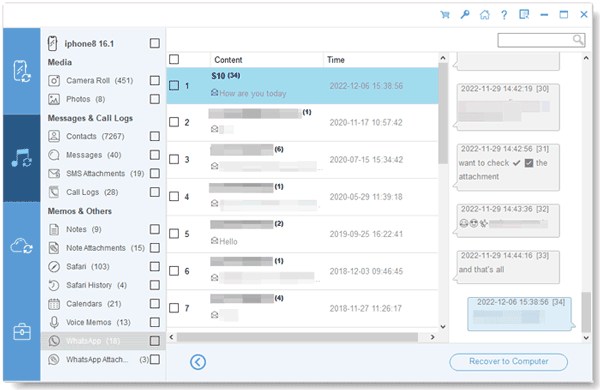Select message bubble 2022-12-06 15:38:56 [34]

521,314
